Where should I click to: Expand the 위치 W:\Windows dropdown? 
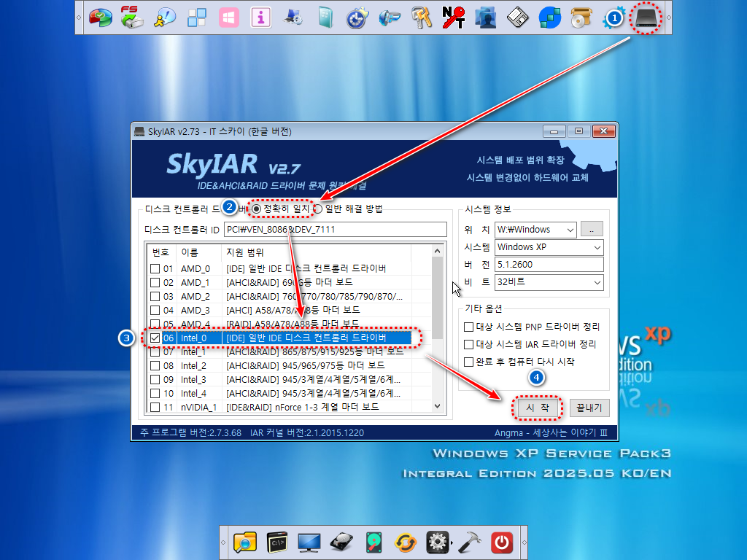coord(570,230)
